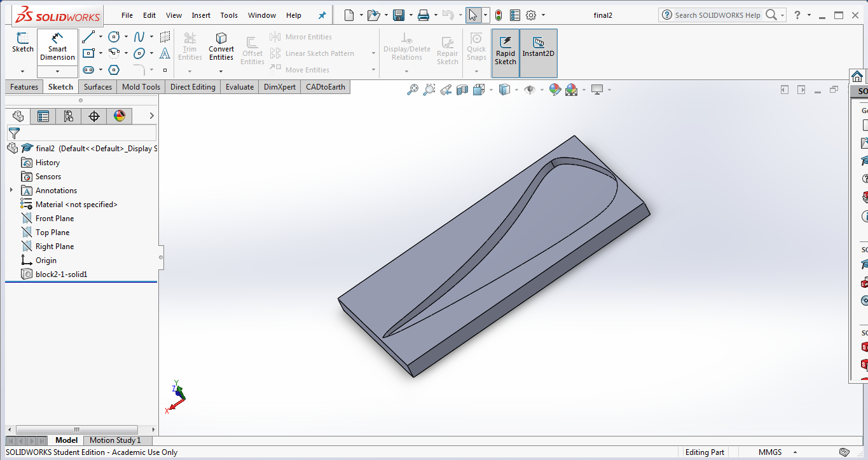Open the Apply Scene dropdown arrow
The height and width of the screenshot is (460, 868).
coord(583,90)
